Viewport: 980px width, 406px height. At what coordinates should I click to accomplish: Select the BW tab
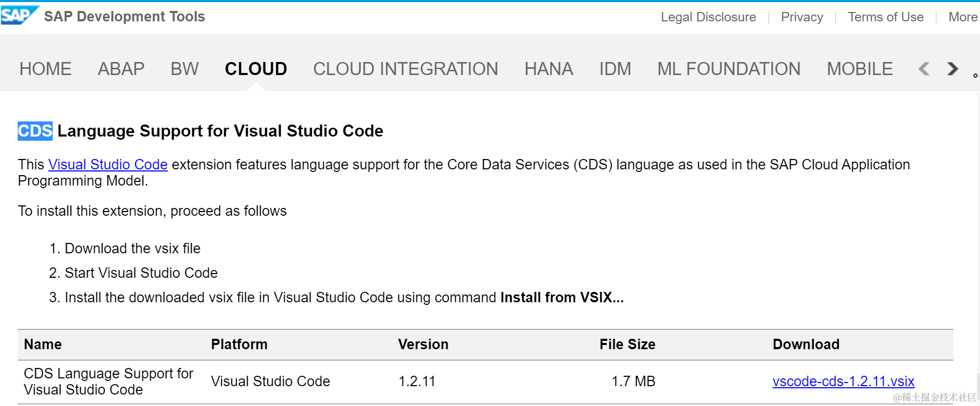click(x=185, y=69)
